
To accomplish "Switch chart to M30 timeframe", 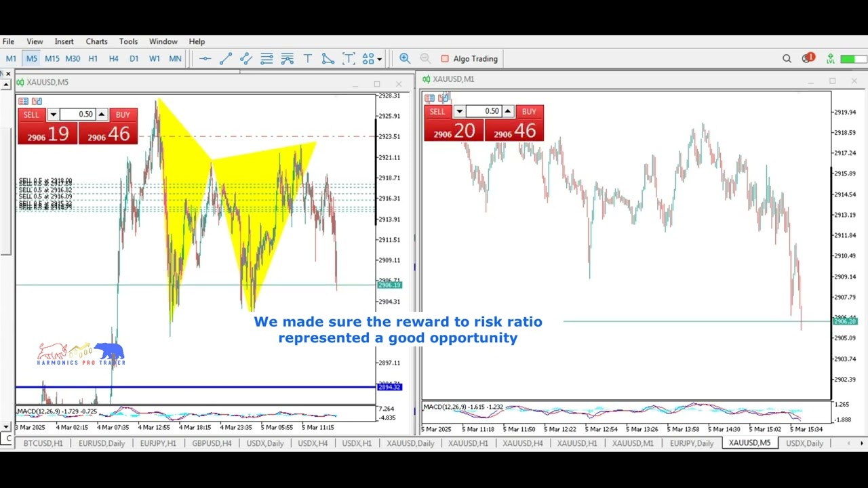I will (73, 59).
